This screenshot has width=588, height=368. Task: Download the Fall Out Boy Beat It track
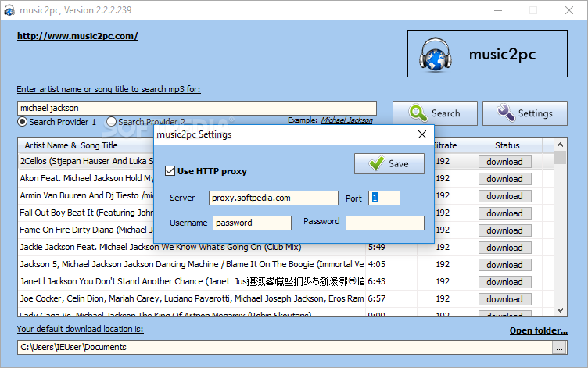tap(505, 213)
